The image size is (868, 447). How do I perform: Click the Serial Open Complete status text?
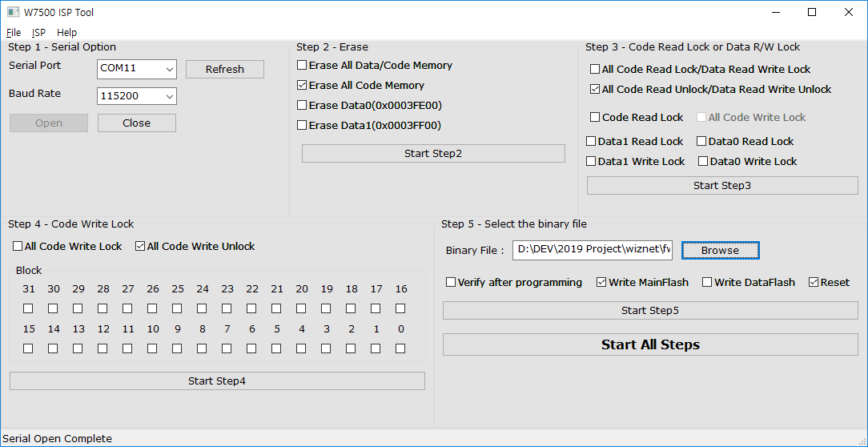tap(58, 439)
